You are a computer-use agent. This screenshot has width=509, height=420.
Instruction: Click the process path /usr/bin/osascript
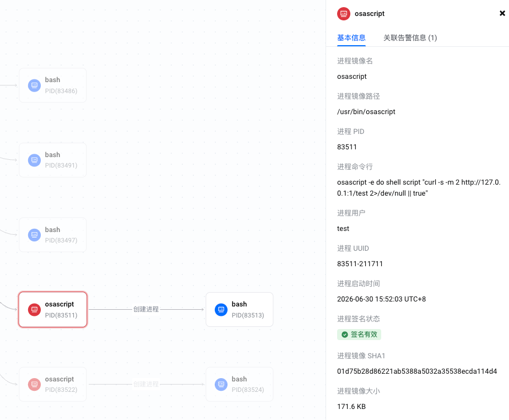click(366, 112)
